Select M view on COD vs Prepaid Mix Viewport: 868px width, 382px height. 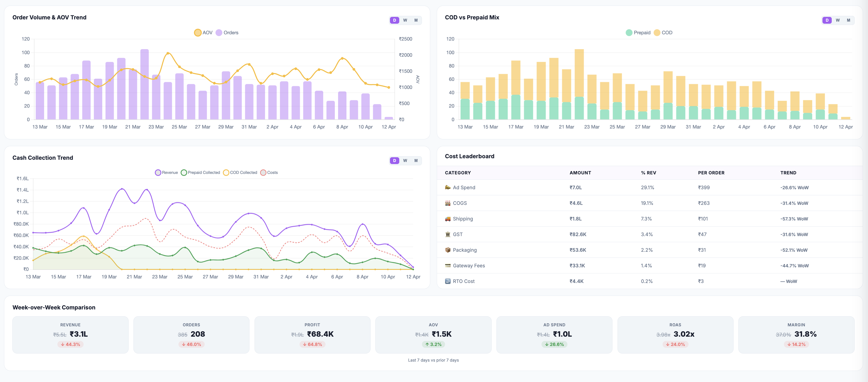click(x=848, y=20)
